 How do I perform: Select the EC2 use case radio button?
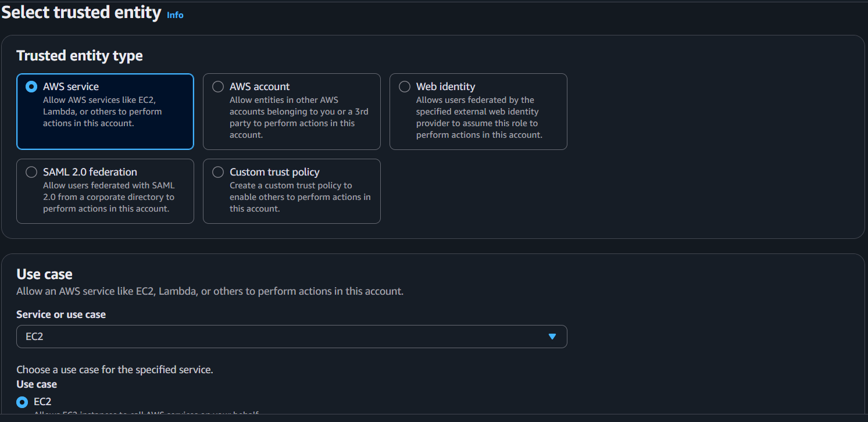tap(22, 402)
